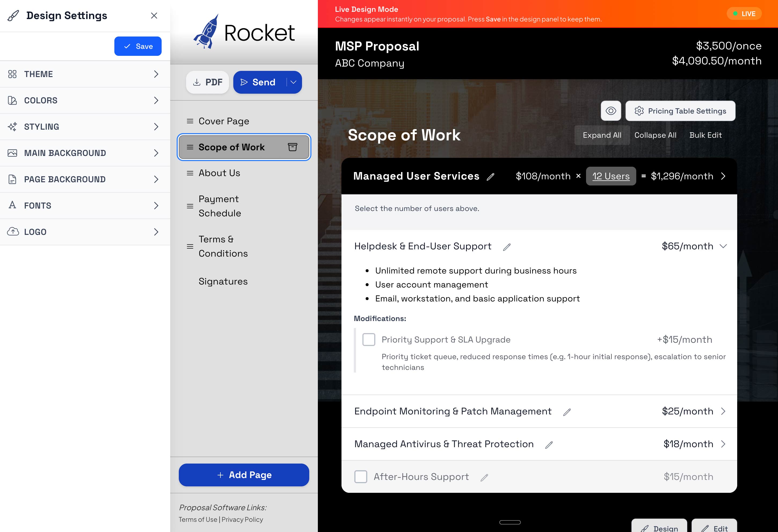778x532 pixels.
Task: Open the Privacy Policy link
Action: (242, 519)
